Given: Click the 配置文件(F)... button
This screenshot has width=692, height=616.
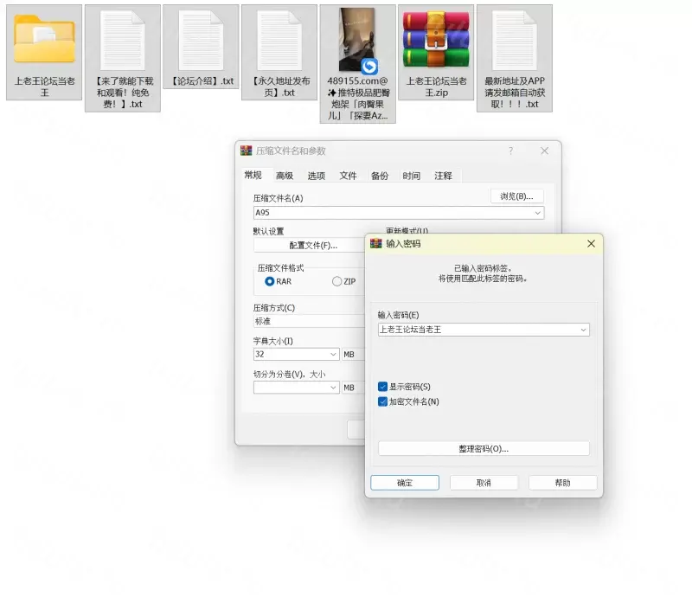Looking at the screenshot, I should (x=310, y=246).
